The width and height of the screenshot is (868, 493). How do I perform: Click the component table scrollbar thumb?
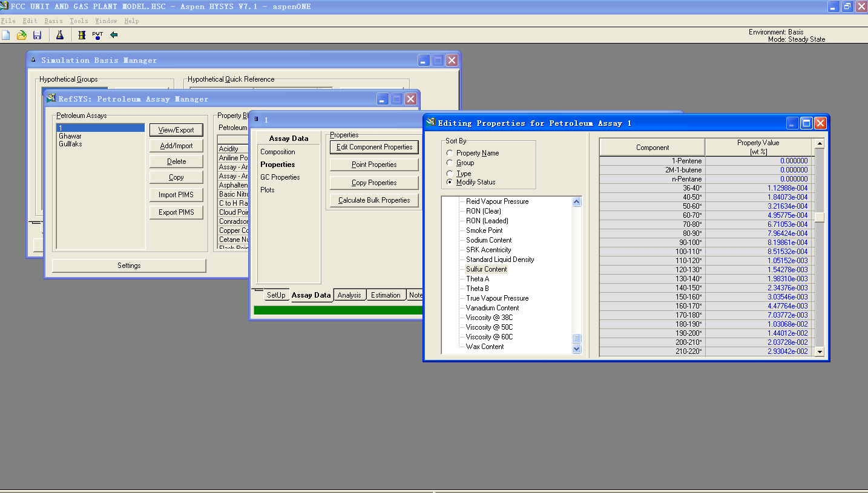coord(820,217)
